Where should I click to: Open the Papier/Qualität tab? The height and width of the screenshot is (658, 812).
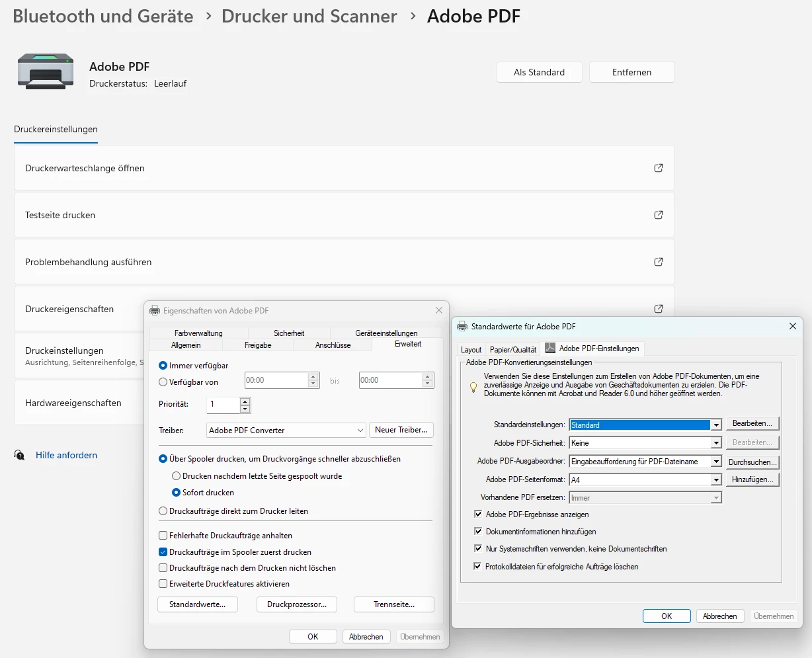coord(513,349)
